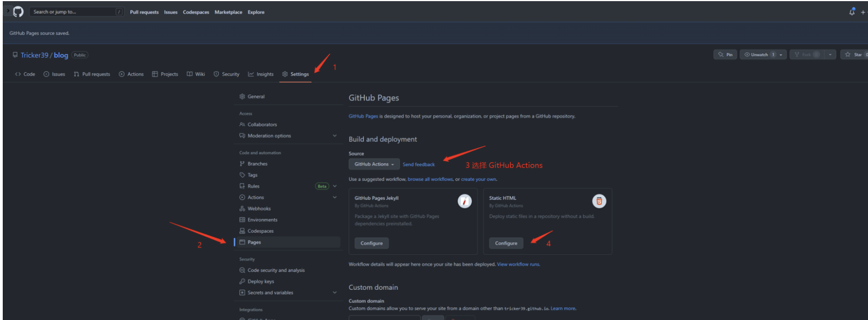868x320 pixels.
Task: Open the Tricker39 owner profile link
Action: point(35,55)
